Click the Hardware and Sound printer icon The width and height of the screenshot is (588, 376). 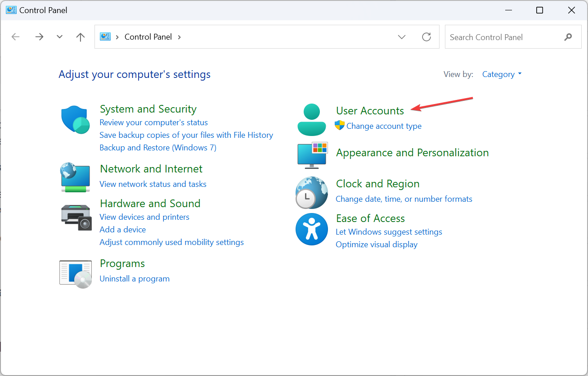(76, 217)
